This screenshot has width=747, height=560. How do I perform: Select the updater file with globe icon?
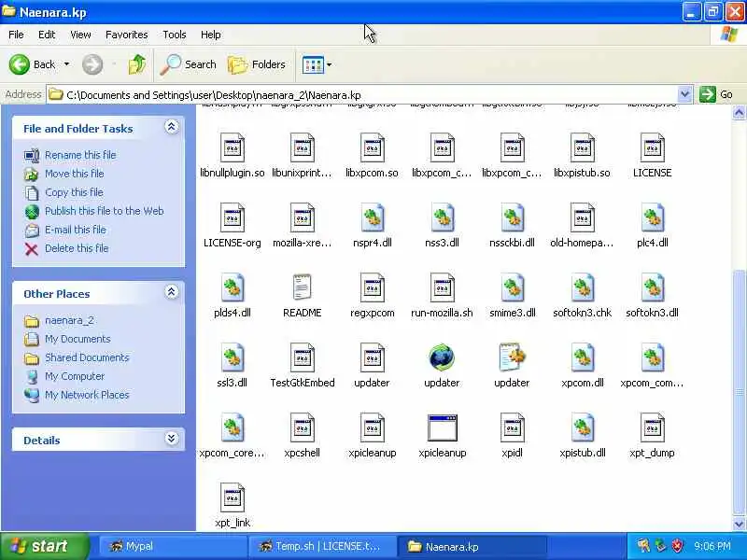[x=442, y=357]
